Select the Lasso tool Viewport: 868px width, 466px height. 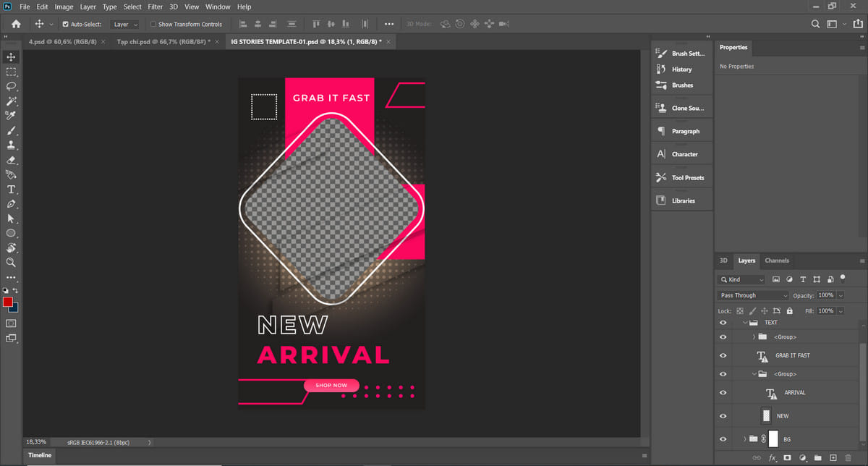(11, 86)
